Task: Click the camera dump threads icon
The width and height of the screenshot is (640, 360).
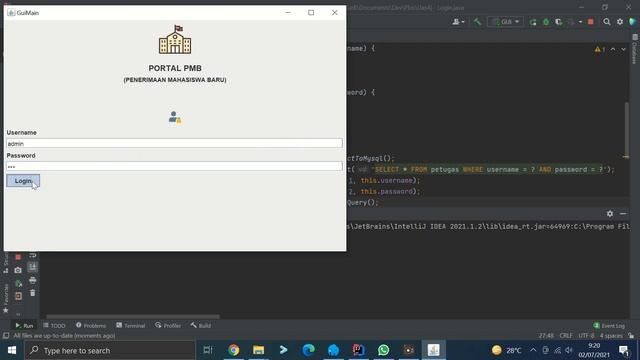Action: tap(18, 270)
